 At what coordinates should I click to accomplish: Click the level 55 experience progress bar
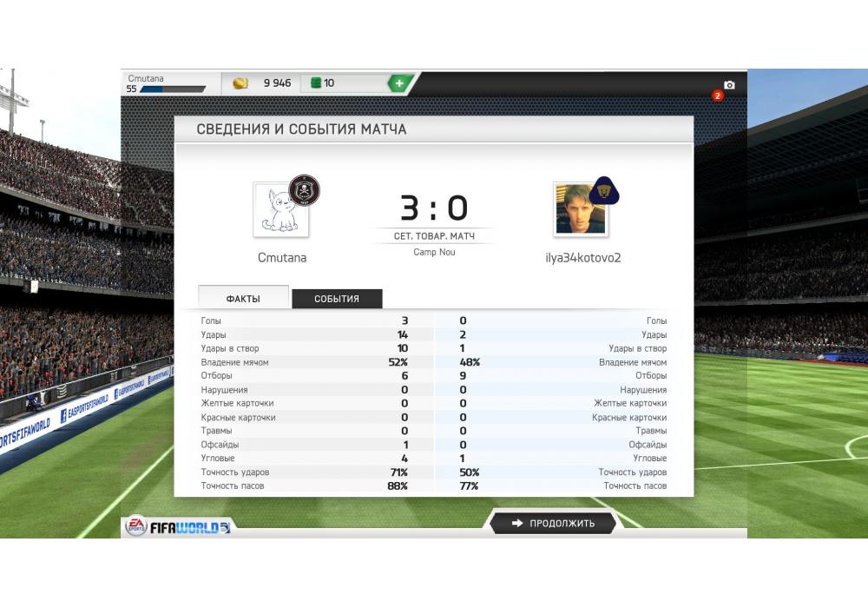[173, 89]
